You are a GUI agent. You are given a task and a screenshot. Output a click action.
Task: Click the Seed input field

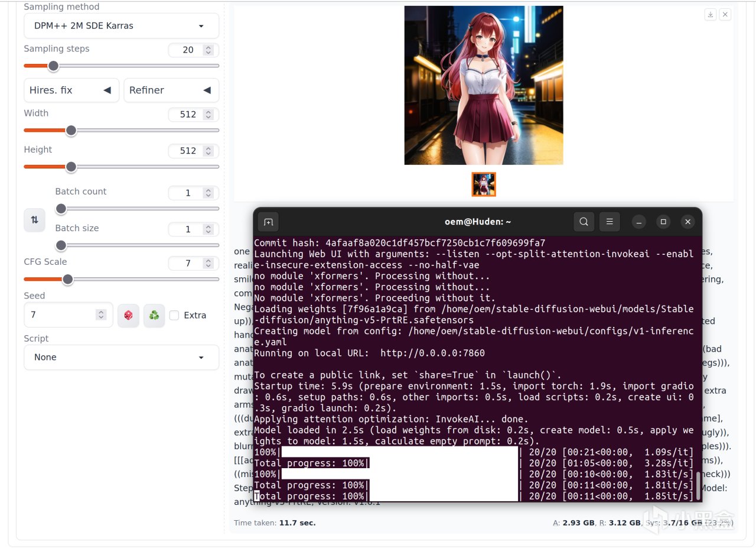point(68,315)
